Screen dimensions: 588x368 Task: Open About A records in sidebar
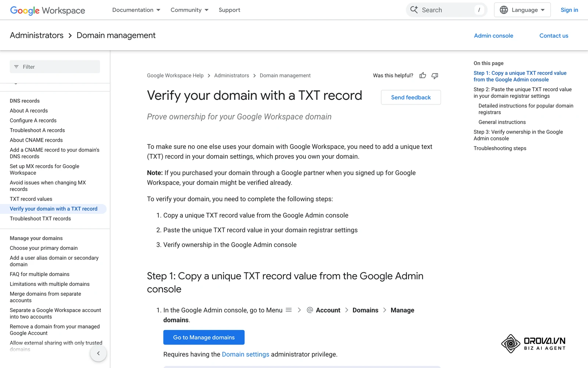pyautogui.click(x=29, y=111)
